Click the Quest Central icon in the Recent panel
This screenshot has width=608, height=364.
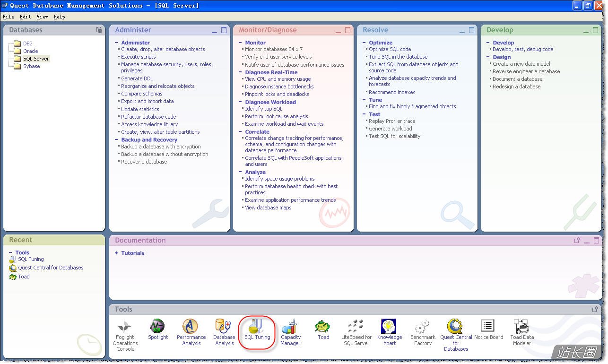point(13,268)
